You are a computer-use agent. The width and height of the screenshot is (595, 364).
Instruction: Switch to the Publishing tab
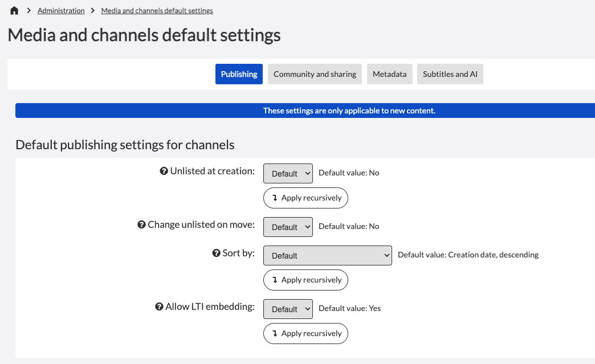[239, 74]
